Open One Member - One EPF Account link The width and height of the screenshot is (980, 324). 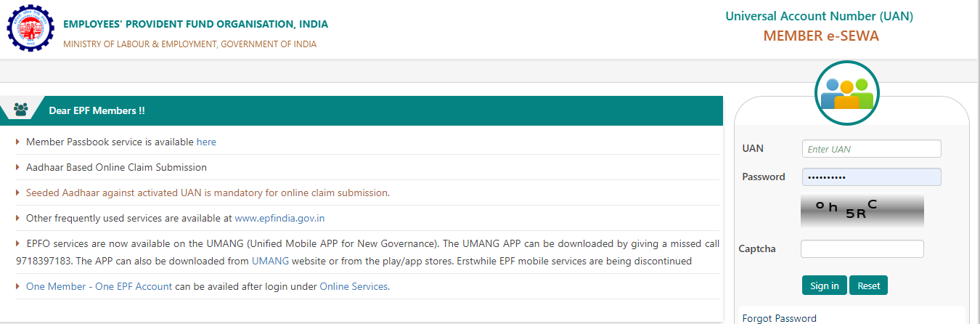tap(99, 286)
